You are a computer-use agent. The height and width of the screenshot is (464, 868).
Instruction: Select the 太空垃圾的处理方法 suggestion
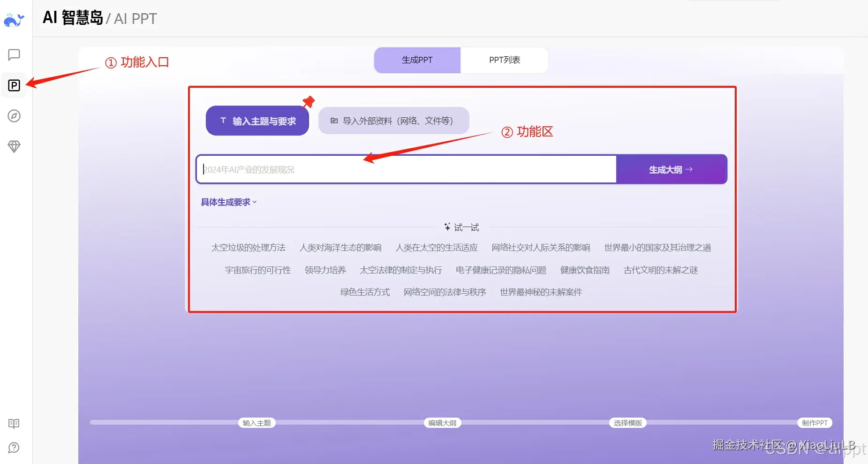point(249,248)
